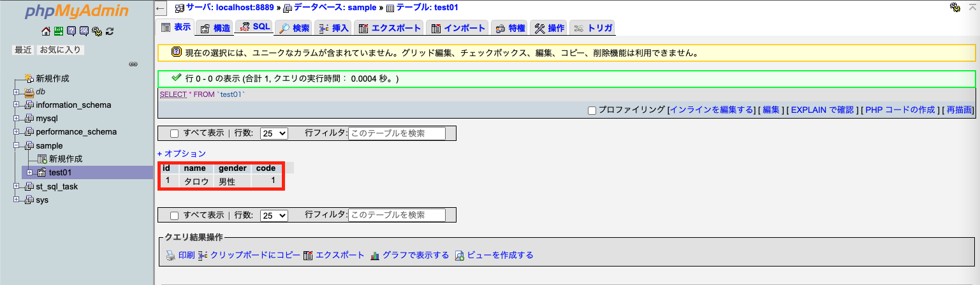Click the 再描画 link
Viewport: 980px width, 285px height.
(959, 110)
